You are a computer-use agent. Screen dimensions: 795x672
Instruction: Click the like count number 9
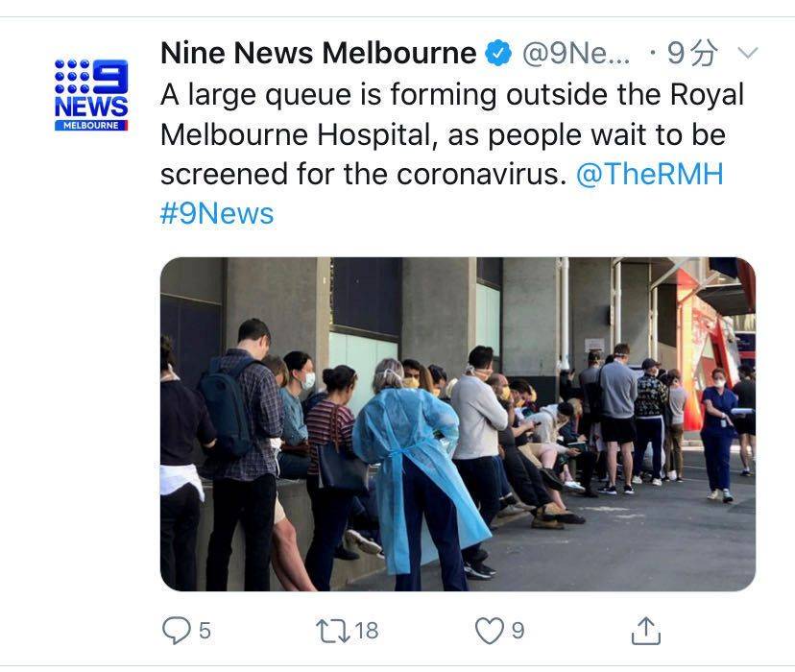pos(518,631)
